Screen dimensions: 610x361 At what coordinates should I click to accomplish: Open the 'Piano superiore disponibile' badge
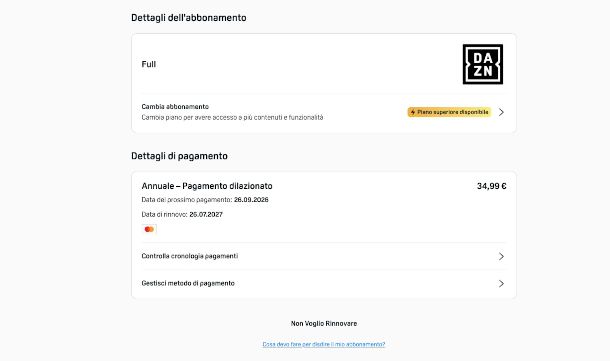449,112
